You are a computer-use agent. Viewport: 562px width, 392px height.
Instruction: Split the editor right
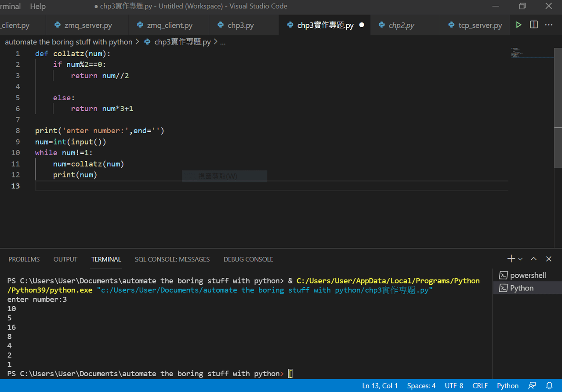[x=534, y=25]
